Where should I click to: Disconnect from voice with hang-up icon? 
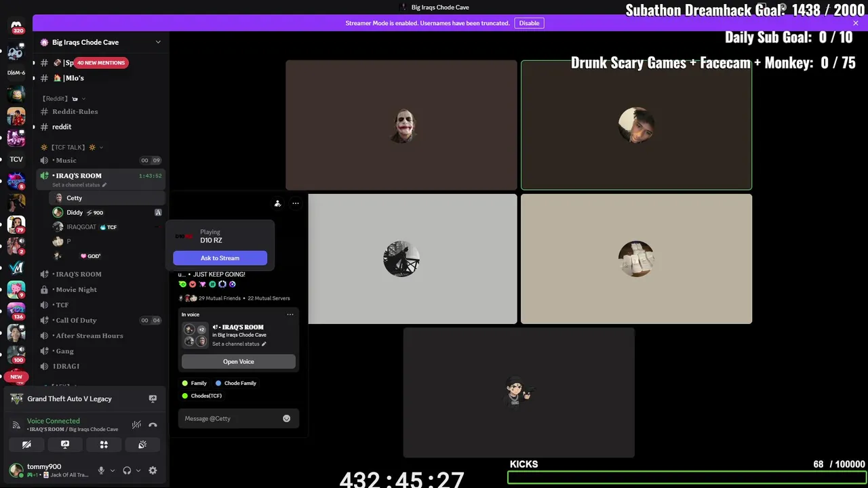[x=153, y=425]
